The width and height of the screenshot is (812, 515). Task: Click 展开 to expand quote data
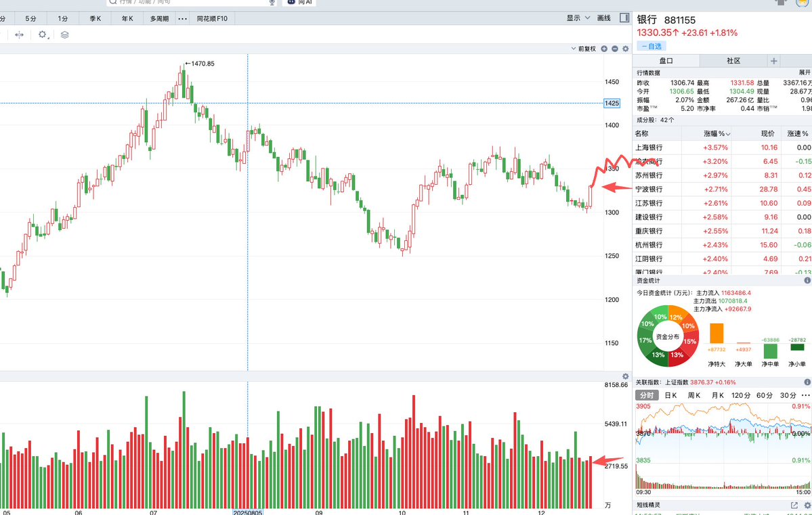[x=805, y=73]
